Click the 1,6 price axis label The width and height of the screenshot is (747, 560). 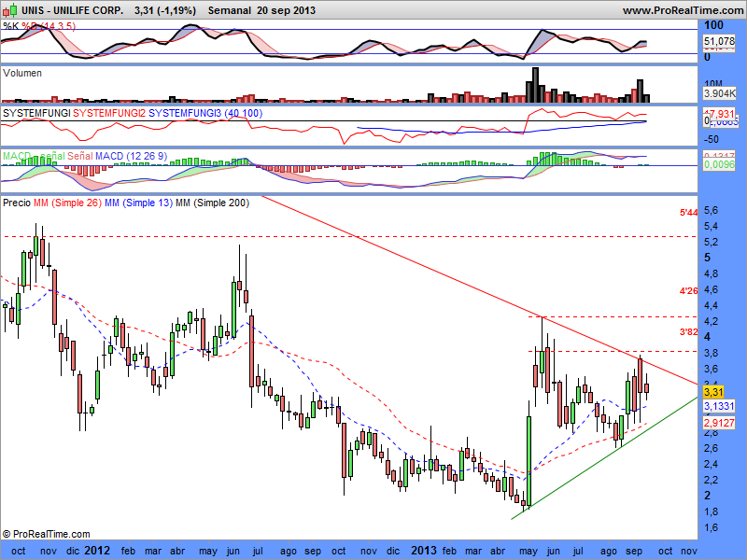[x=711, y=527]
